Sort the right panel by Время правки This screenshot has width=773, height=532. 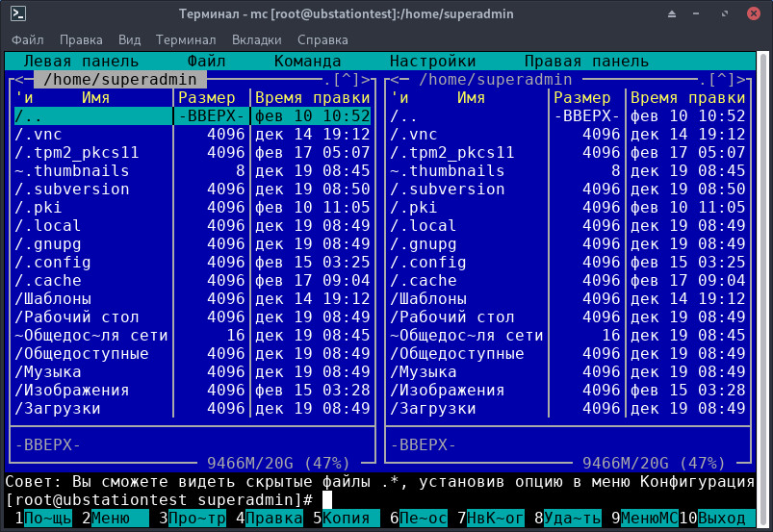(687, 98)
